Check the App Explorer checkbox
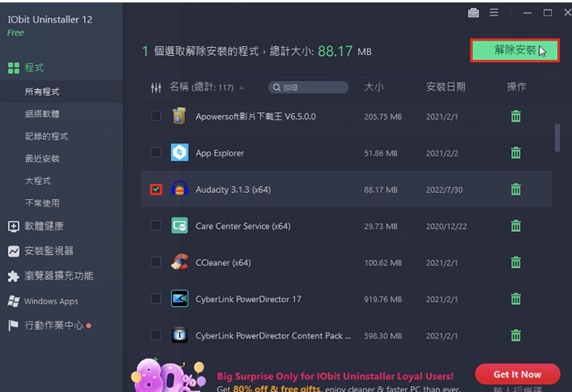Viewport: 572px width, 392px height. coord(156,153)
